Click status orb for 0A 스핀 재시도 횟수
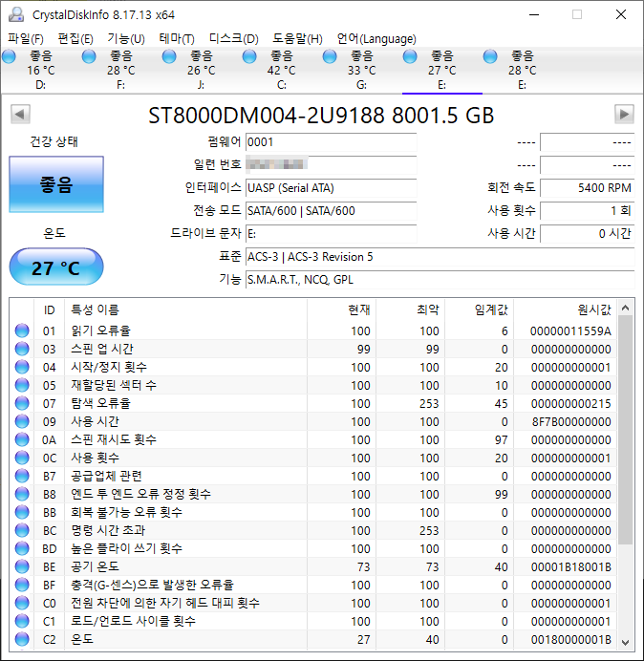 coord(22,439)
